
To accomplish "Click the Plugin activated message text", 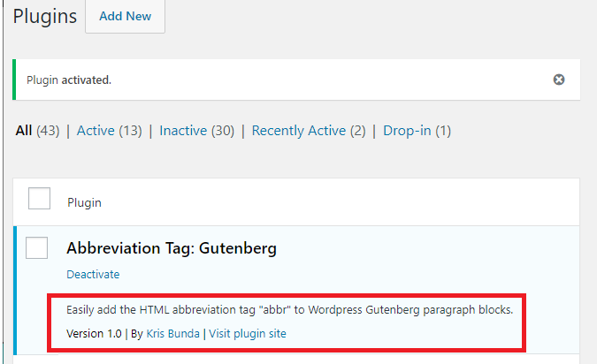I will point(69,80).
